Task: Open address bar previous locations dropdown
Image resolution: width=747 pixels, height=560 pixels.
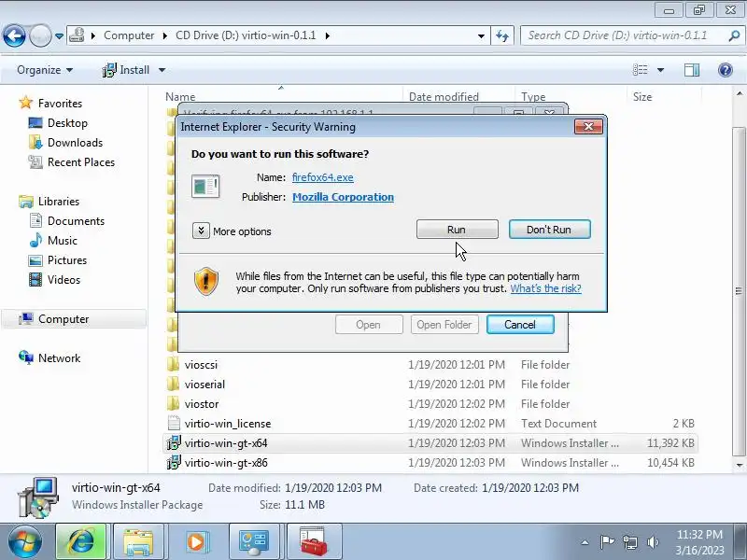Action: click(x=481, y=35)
